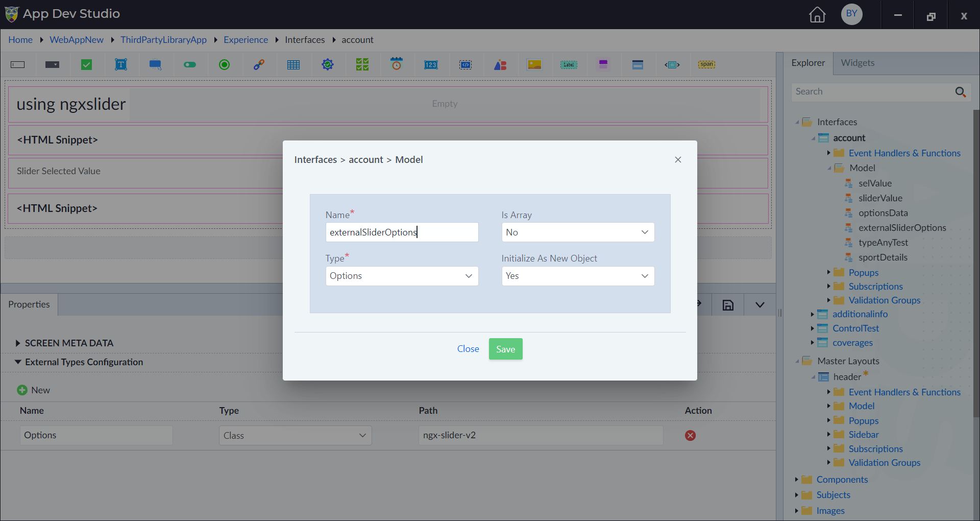Open the Type dropdown showing Options

point(402,276)
